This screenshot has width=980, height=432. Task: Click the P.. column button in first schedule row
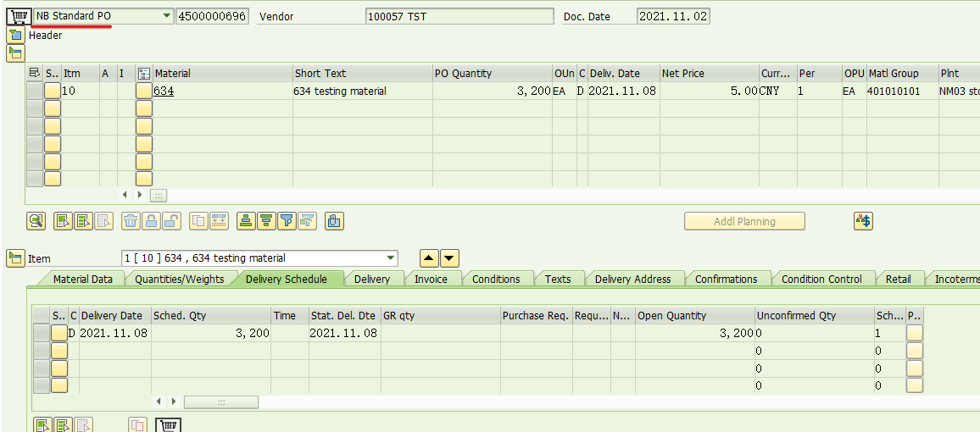click(915, 334)
